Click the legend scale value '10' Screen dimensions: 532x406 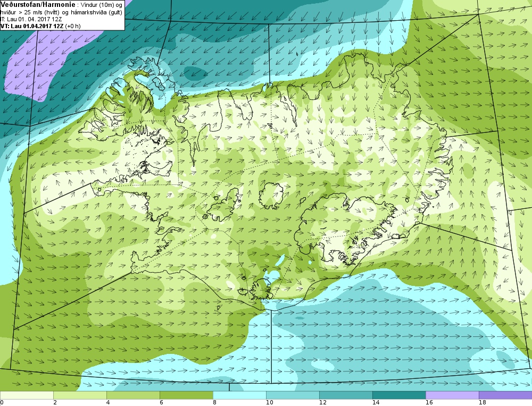tap(269, 403)
